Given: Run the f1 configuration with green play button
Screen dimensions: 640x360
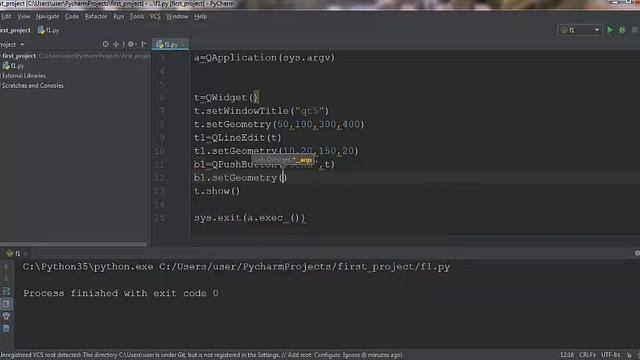Looking at the screenshot, I should [x=610, y=30].
